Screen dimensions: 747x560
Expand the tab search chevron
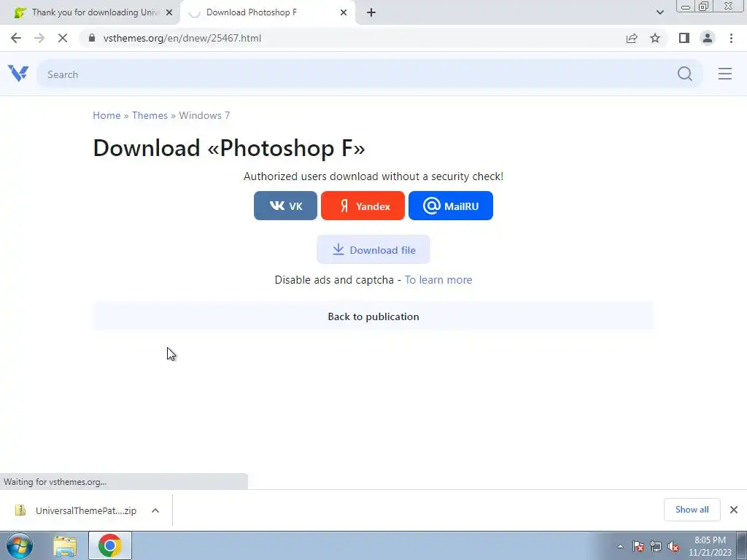pyautogui.click(x=659, y=12)
